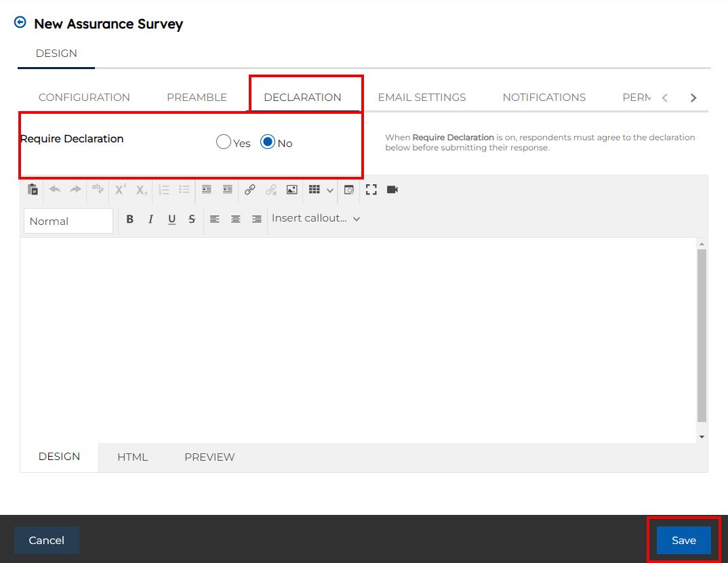Expand the Insert callout dropdown
The width and height of the screenshot is (728, 563).
[x=315, y=218]
